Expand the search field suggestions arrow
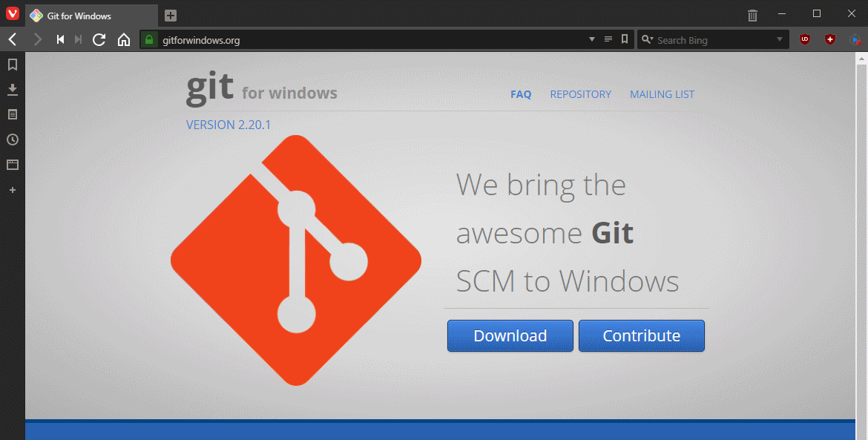The width and height of the screenshot is (868, 440). point(779,39)
